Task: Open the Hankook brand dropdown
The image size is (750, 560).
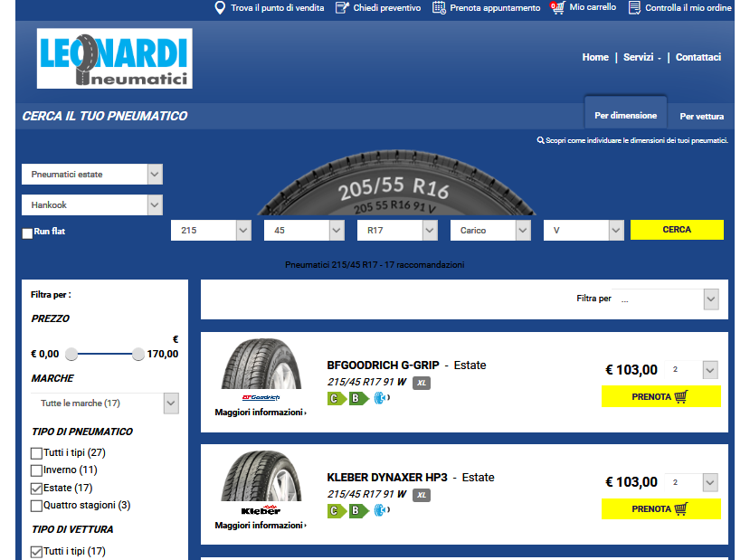Action: (92, 204)
